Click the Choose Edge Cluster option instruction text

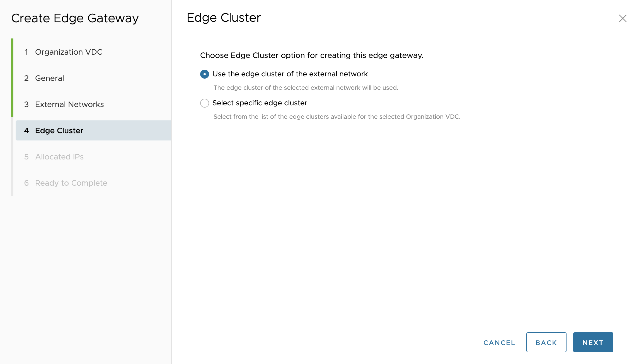coord(311,55)
